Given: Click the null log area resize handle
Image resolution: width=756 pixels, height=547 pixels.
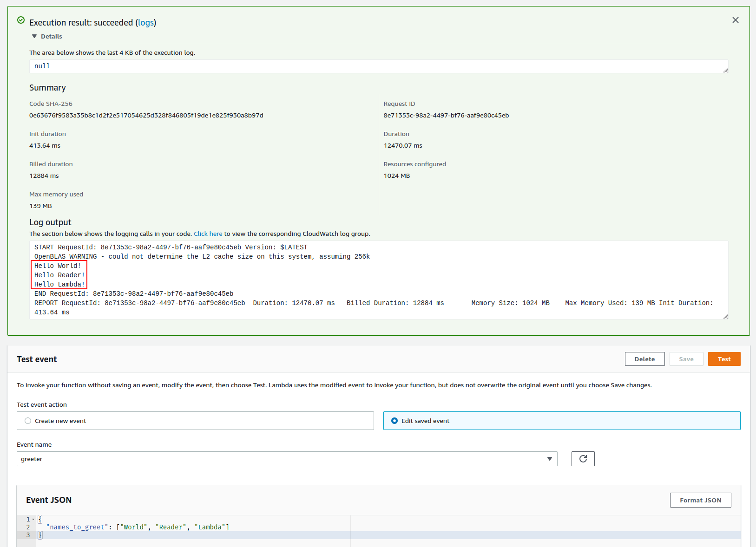Looking at the screenshot, I should 725,70.
